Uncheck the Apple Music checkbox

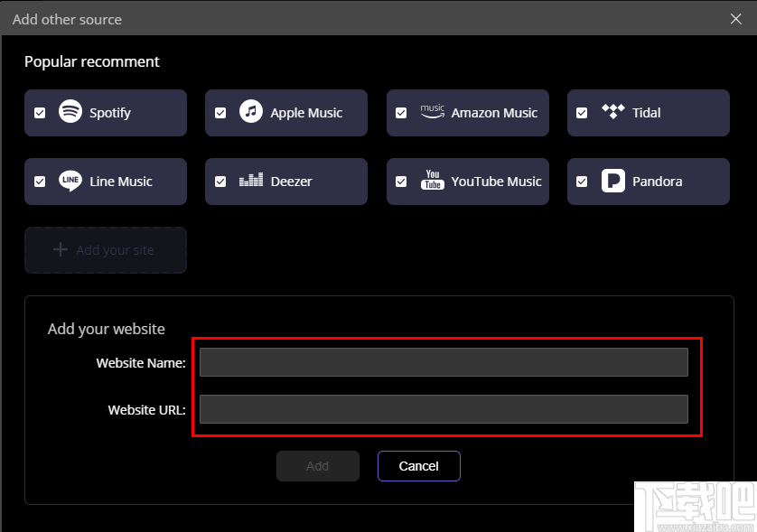220,113
